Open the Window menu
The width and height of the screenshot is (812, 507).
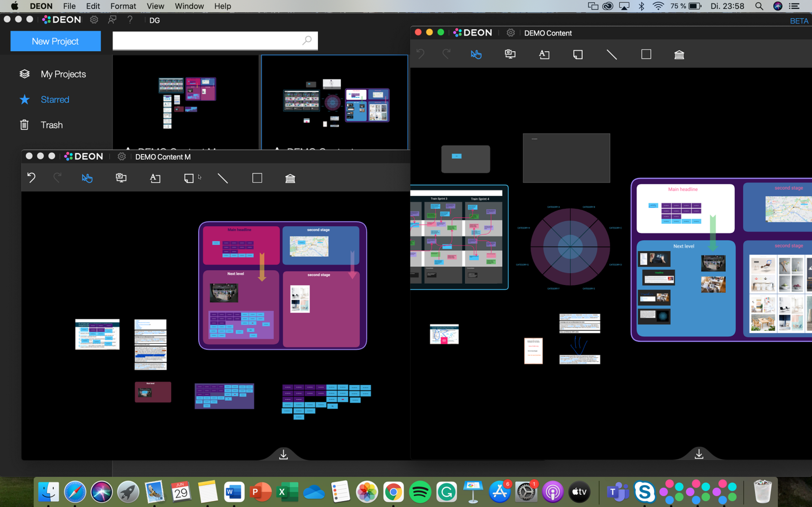[x=189, y=6]
